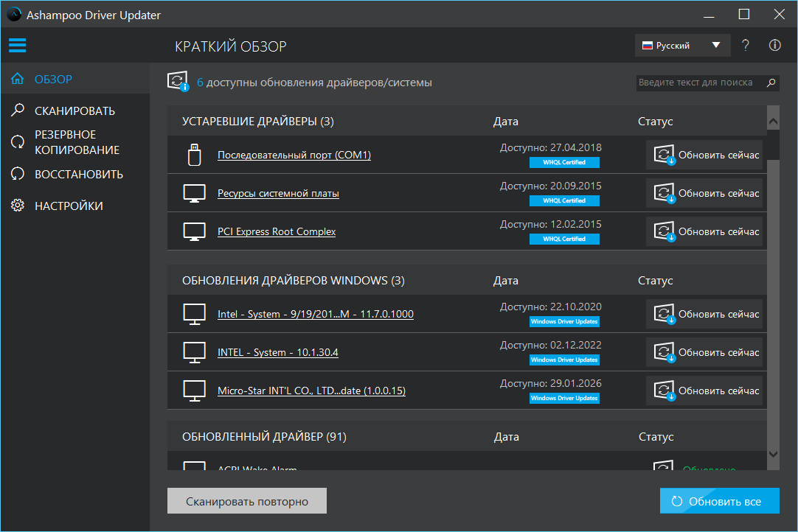798x532 pixels.
Task: Click the info circle icon
Action: 774,46
